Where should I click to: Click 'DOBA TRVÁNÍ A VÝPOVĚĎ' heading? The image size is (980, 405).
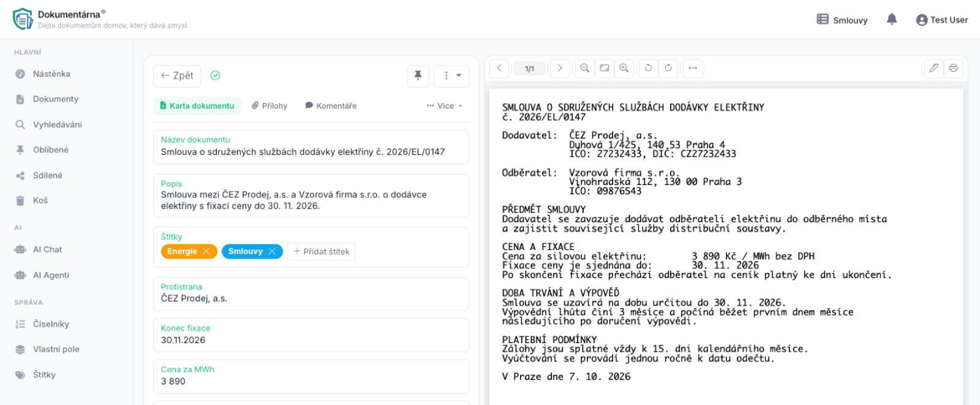click(560, 293)
